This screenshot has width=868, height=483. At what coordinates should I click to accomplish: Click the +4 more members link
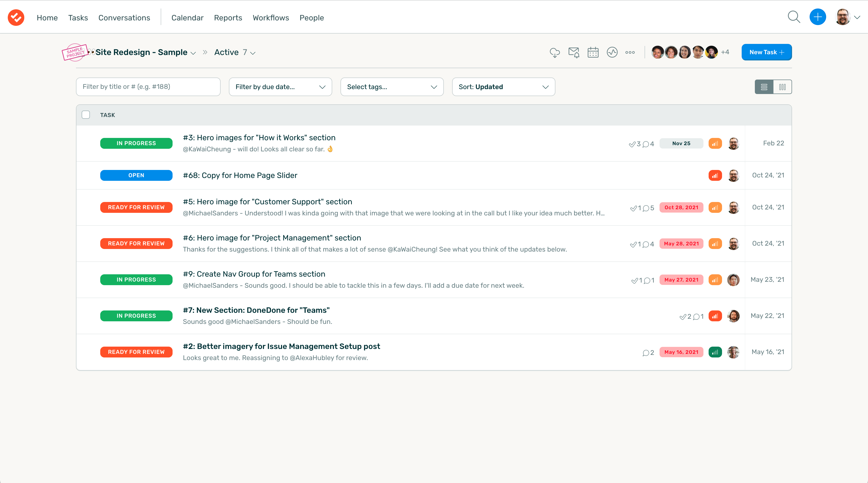pyautogui.click(x=725, y=52)
